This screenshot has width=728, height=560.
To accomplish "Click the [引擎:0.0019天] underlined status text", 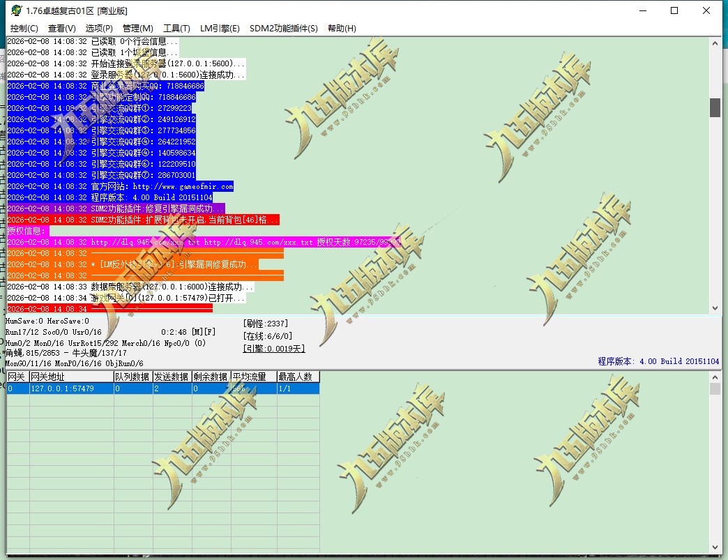I will pyautogui.click(x=274, y=349).
